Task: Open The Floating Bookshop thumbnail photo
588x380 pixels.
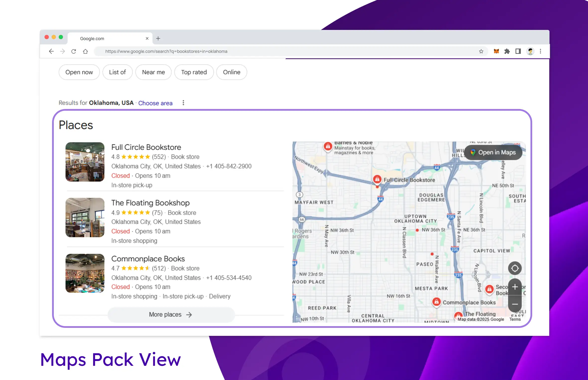Action: tap(85, 217)
